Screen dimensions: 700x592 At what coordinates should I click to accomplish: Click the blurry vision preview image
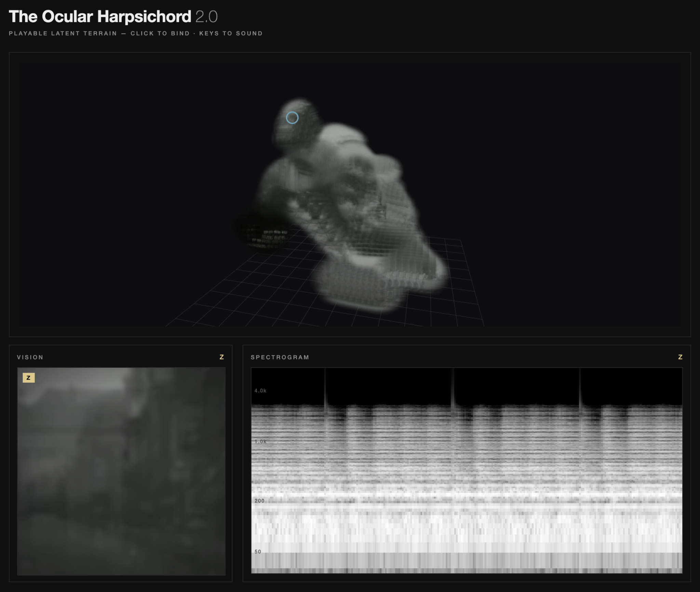pos(121,471)
